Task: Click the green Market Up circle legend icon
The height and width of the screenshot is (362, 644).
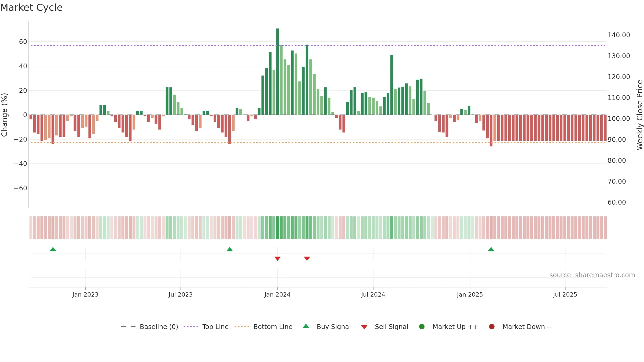Action: (422, 327)
